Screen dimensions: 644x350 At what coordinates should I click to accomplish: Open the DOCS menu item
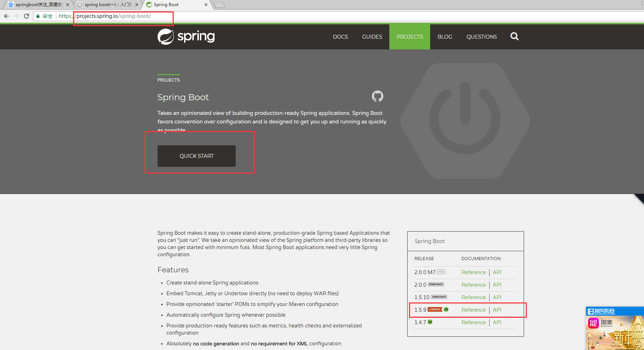[x=340, y=37]
